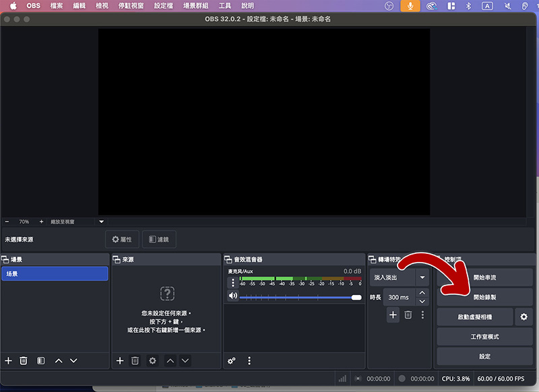Open source properties gear icon in Sources panel
539x392 pixels.
point(152,361)
